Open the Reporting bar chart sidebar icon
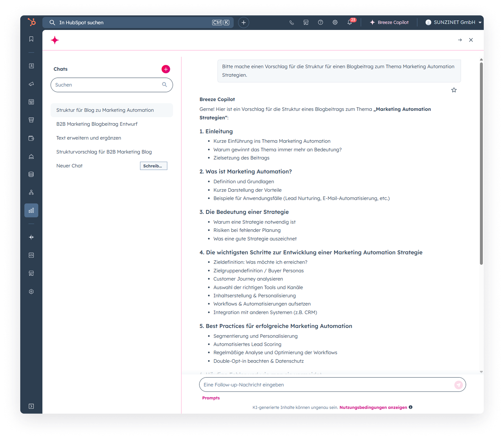Viewport: 504px width, 439px height. (x=31, y=210)
